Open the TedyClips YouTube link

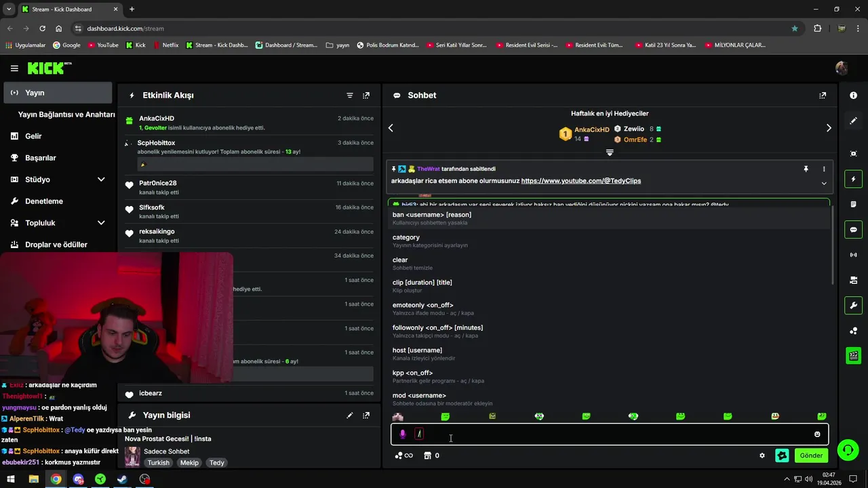click(x=581, y=181)
